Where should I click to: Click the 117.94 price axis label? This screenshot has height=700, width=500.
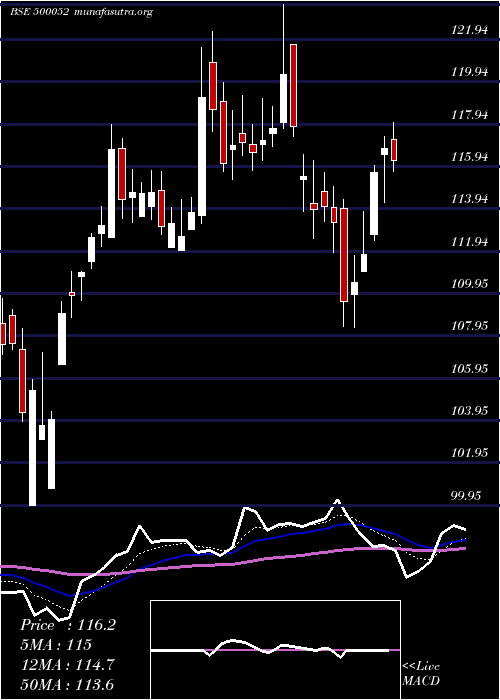[x=470, y=115]
